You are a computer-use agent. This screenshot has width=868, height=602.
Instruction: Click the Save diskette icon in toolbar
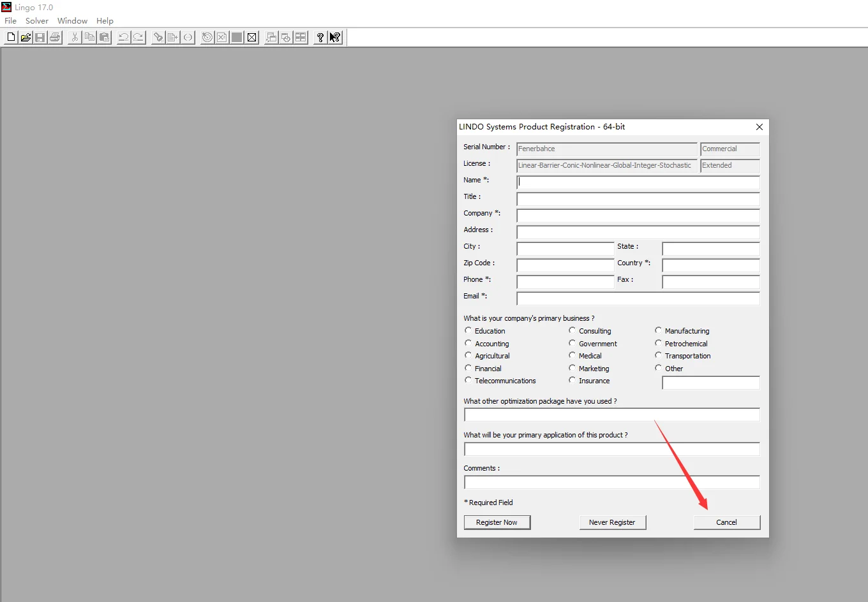[40, 38]
